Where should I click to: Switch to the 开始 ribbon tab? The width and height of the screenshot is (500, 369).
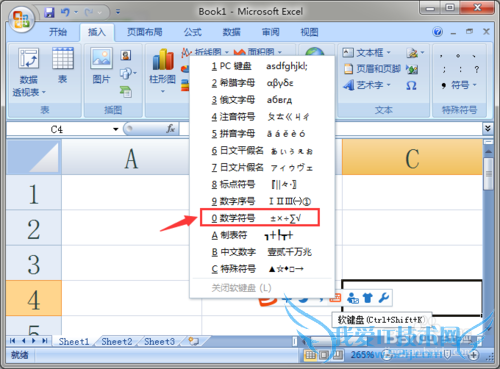58,32
